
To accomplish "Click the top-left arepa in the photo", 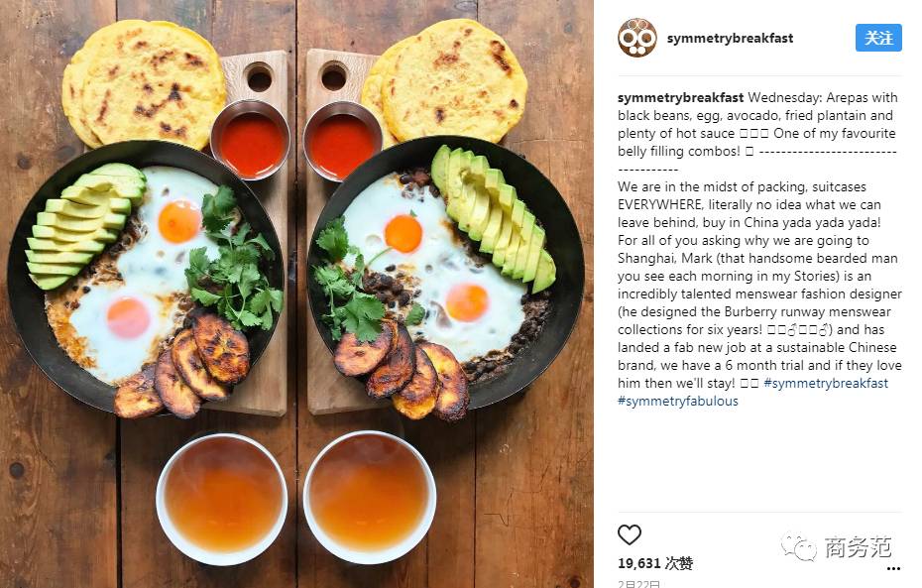I will [144, 84].
